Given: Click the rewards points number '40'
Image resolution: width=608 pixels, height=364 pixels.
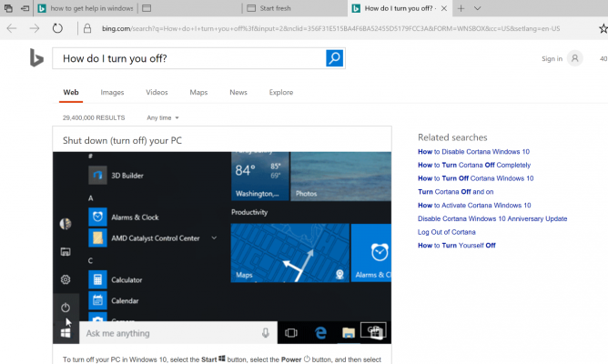Looking at the screenshot, I should pyautogui.click(x=603, y=58).
